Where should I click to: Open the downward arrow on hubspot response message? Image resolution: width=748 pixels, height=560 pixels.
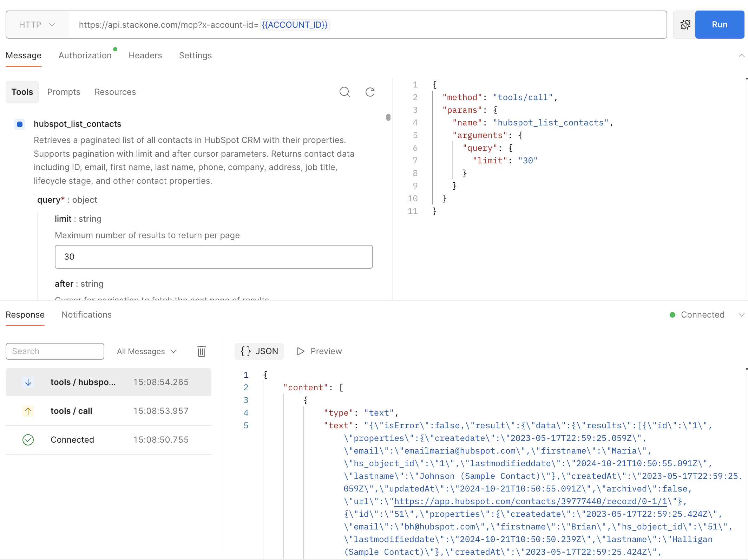click(x=28, y=382)
